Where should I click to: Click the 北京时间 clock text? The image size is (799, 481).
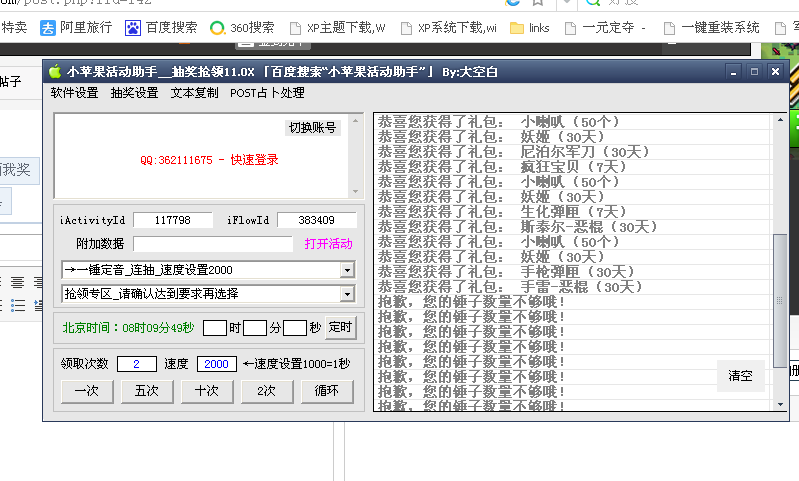tap(128, 328)
